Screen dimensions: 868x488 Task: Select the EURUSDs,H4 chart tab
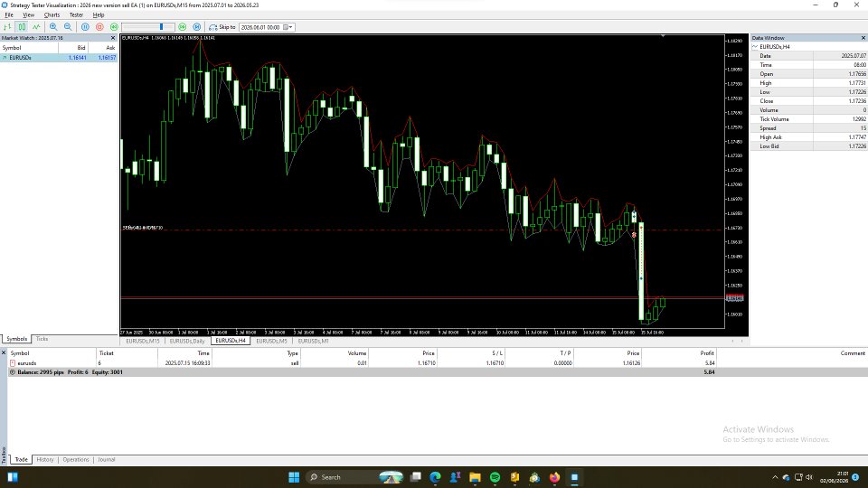pos(231,341)
